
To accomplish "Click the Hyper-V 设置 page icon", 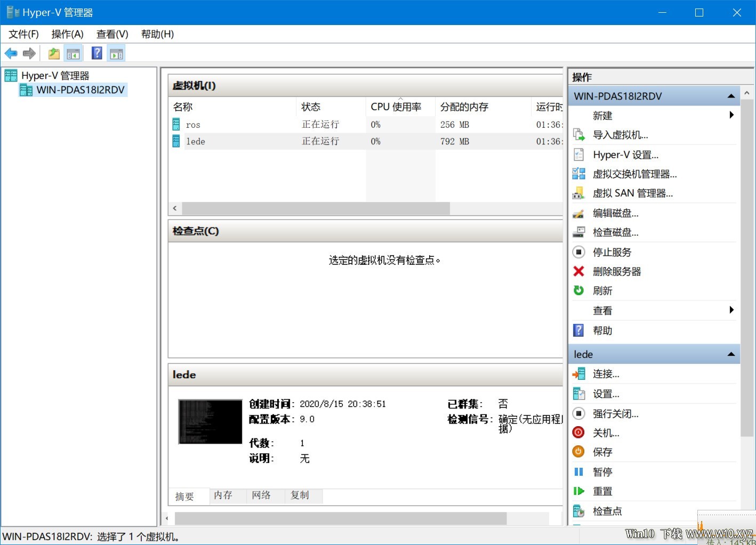I will coord(578,154).
